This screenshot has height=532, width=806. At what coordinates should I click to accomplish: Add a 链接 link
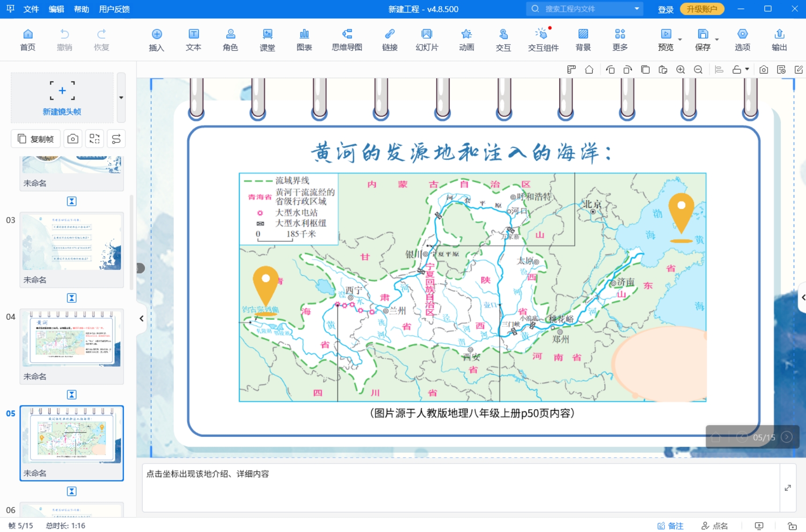(390, 40)
